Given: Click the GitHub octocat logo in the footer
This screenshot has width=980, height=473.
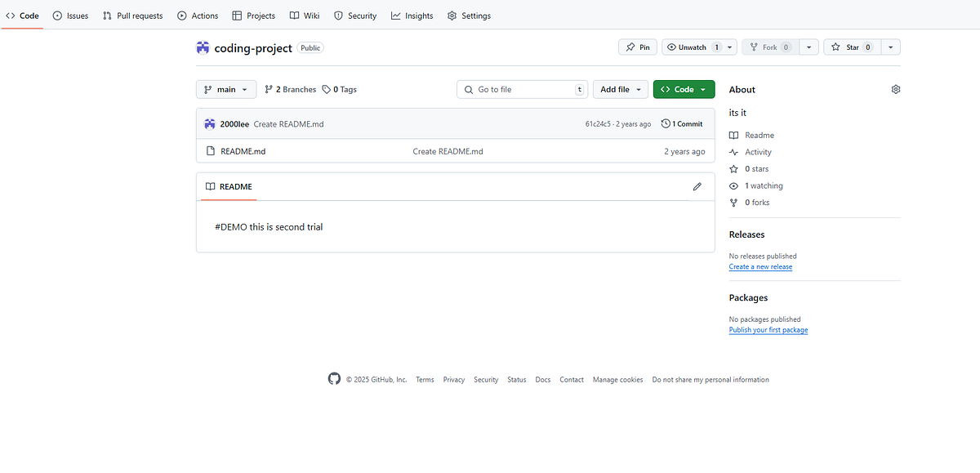Looking at the screenshot, I should coord(334,379).
